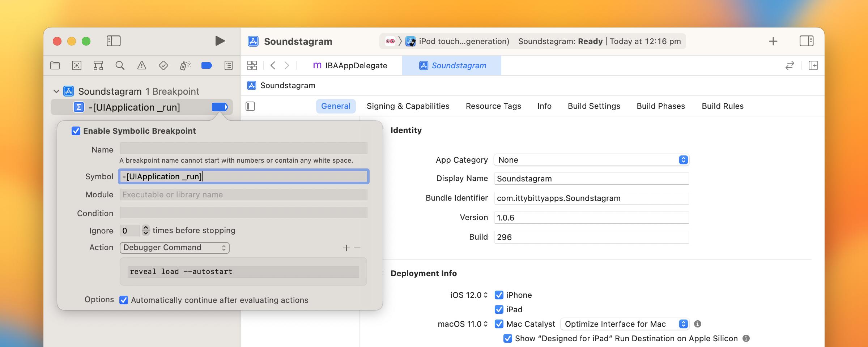
Task: Open the Issue navigator warning icon
Action: [142, 65]
